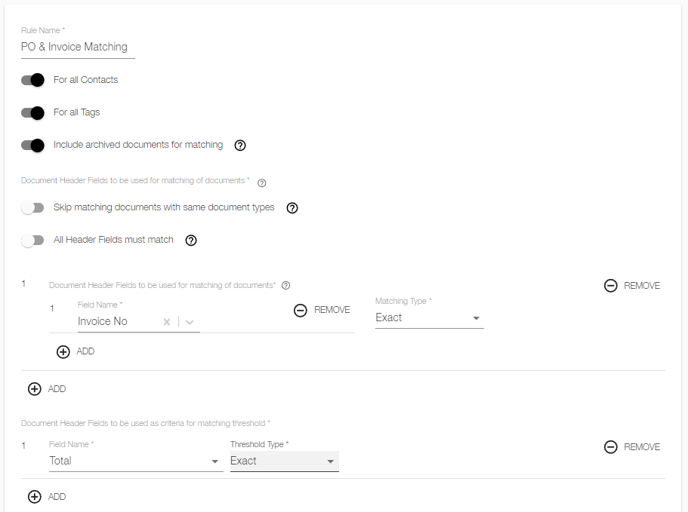Clear the Invoice No field selection
This screenshot has width=688, height=512.
(x=167, y=322)
